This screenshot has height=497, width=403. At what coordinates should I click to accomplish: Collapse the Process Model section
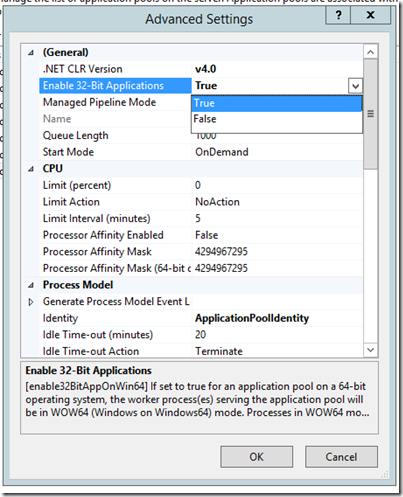point(31,285)
